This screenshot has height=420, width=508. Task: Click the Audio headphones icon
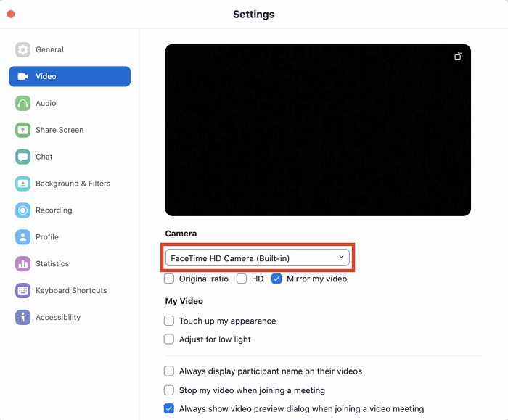(x=23, y=103)
